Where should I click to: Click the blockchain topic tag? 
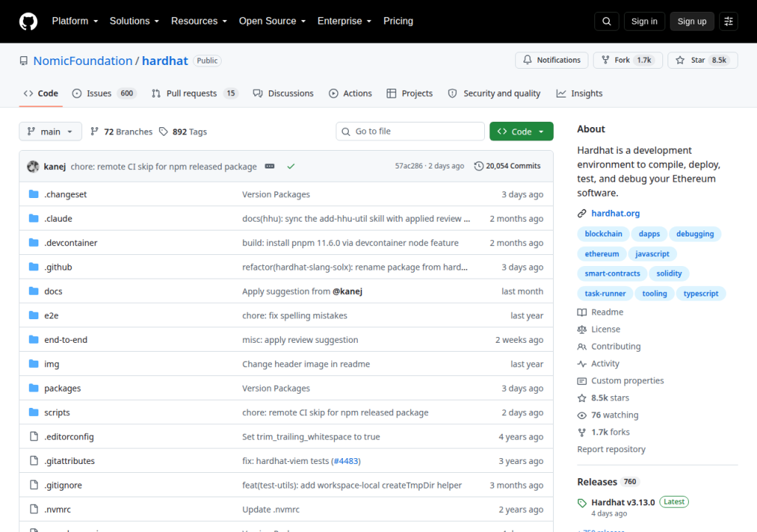click(x=603, y=233)
